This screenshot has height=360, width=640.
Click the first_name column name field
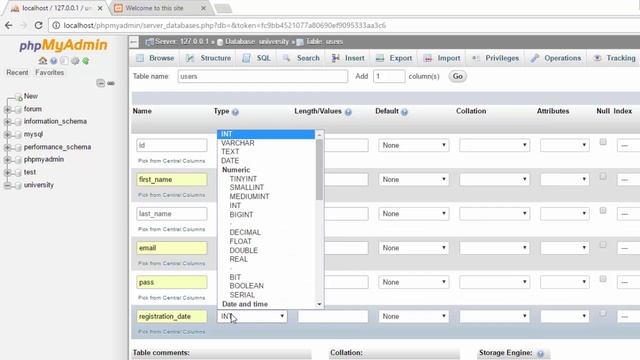click(x=172, y=180)
